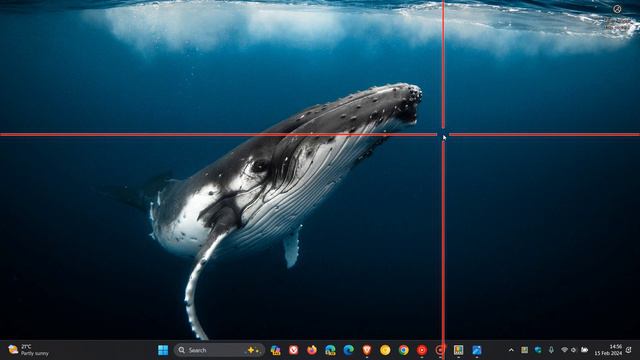Open Google Chrome from the taskbar
Screen dimensions: 640x360
pyautogui.click(x=404, y=350)
